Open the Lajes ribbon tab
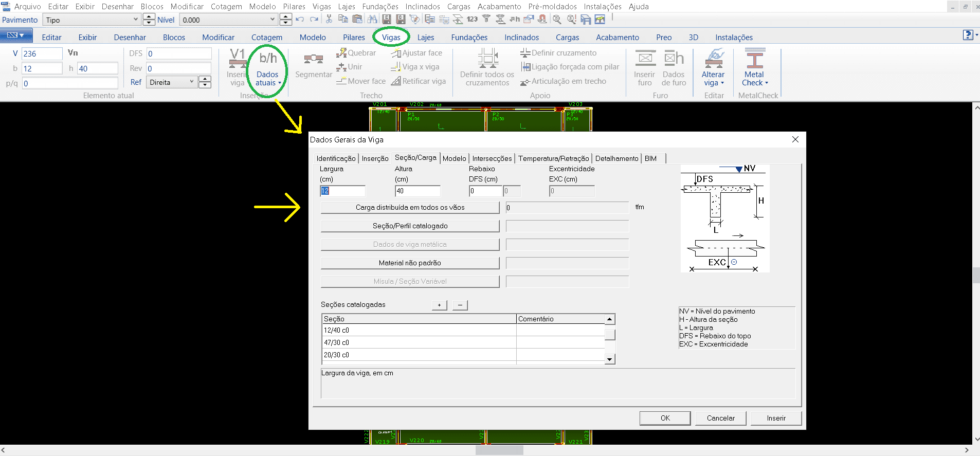The image size is (980, 456). click(425, 38)
